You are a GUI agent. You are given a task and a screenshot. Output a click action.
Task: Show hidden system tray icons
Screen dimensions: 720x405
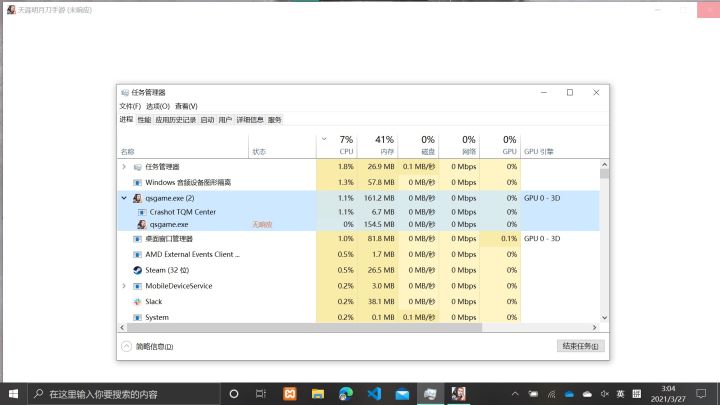click(515, 394)
